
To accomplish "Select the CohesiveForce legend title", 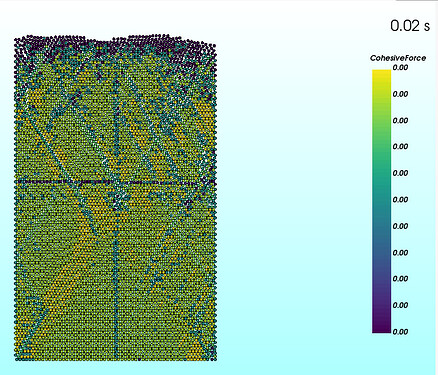I will (398, 58).
